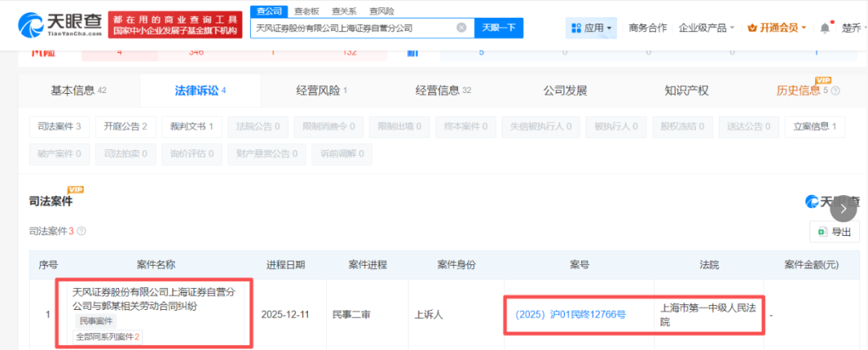The height and width of the screenshot is (350, 868).
Task: Click the case name 天风证券…劳动合同纠纷
Action: point(154,299)
